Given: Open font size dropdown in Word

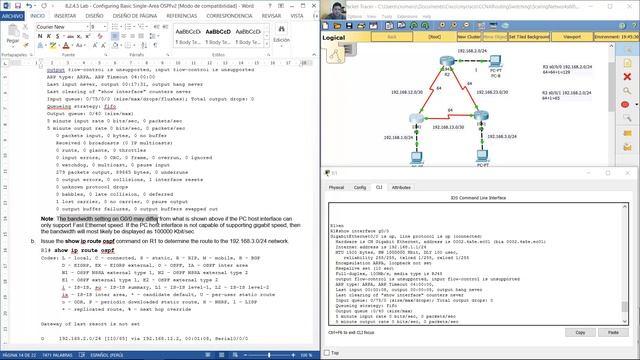Looking at the screenshot, I should 104,27.
